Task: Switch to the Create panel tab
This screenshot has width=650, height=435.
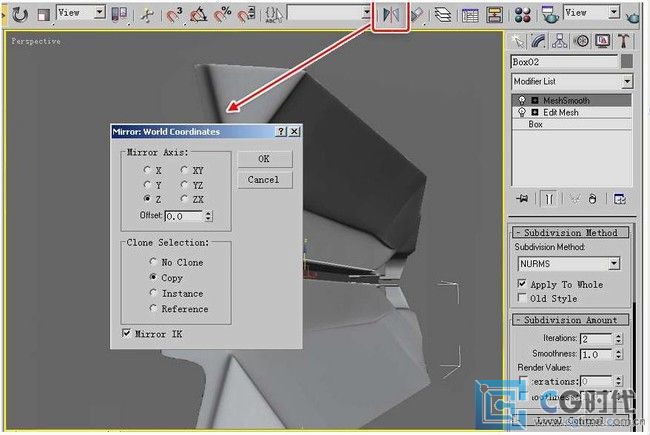Action: (518, 41)
